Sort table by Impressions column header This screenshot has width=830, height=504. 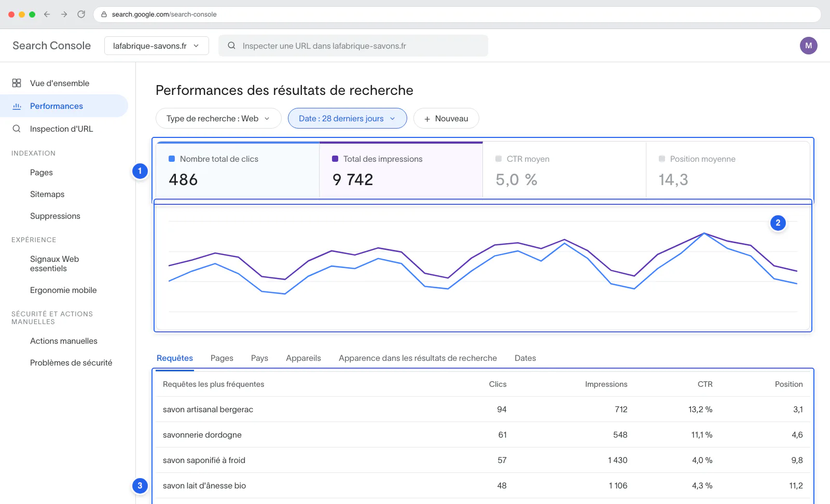pyautogui.click(x=606, y=384)
